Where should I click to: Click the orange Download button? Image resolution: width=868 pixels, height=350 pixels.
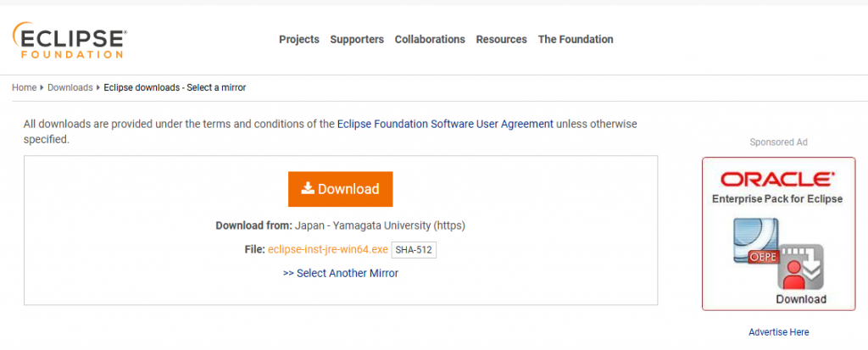click(341, 189)
